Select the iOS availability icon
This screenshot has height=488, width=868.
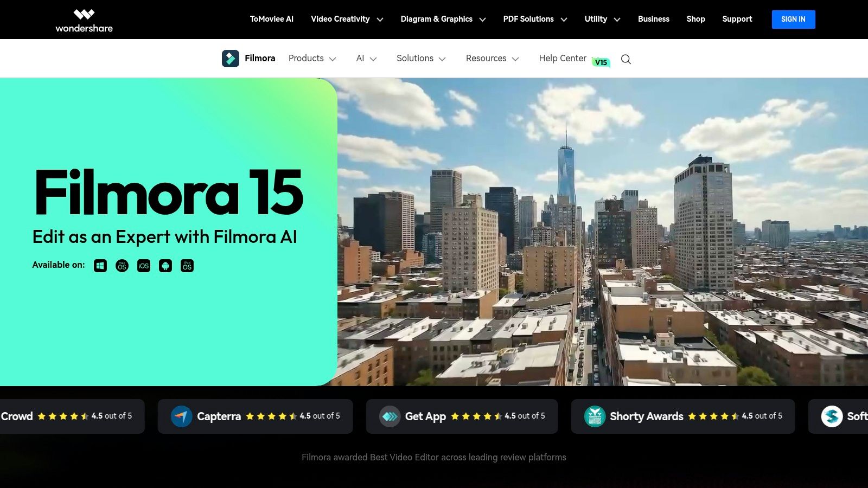[x=143, y=266]
